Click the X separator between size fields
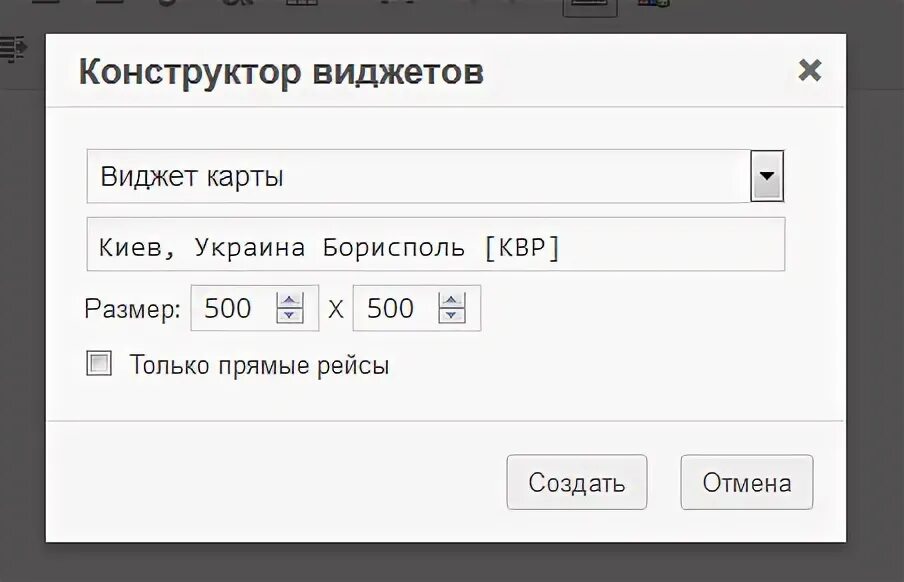 [x=336, y=310]
